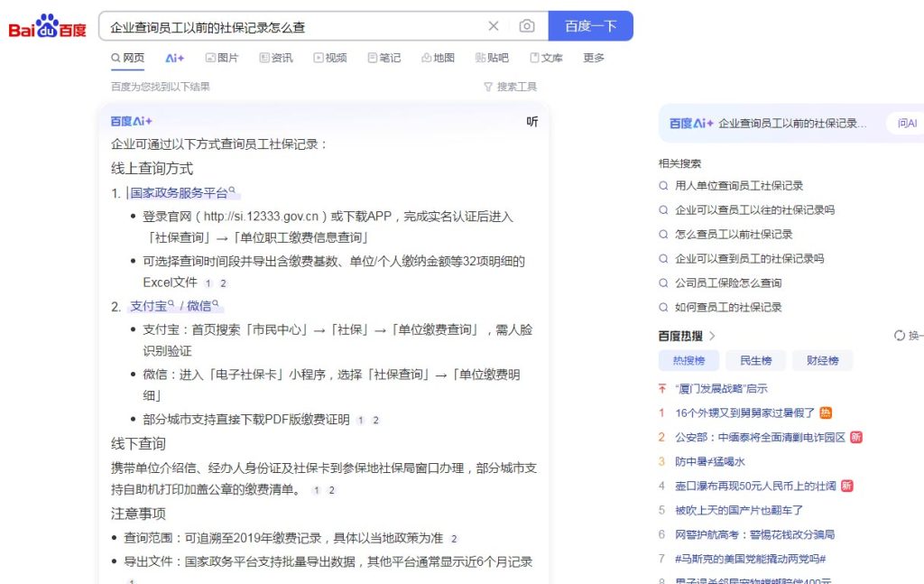Screen dimensions: 924x584
Task: Click the 注意事项 heading text
Action: [138, 514]
